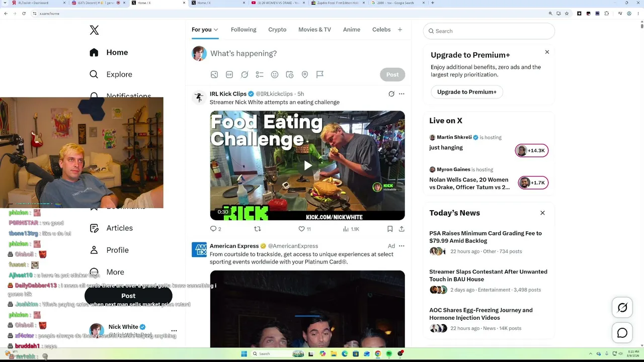
Task: View analytics of the IRL Kick Clips post
Action: tap(351, 229)
